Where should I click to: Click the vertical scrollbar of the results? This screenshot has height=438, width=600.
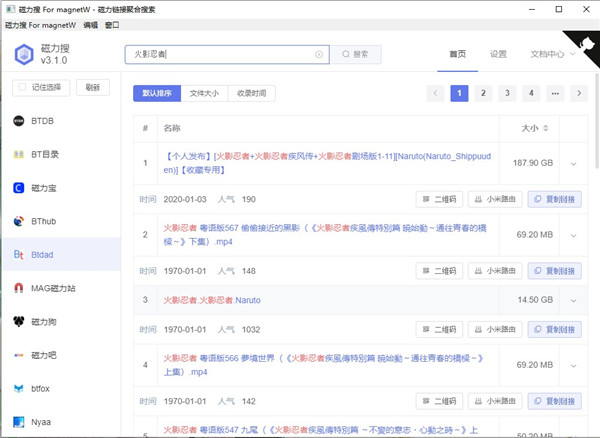coord(597,122)
